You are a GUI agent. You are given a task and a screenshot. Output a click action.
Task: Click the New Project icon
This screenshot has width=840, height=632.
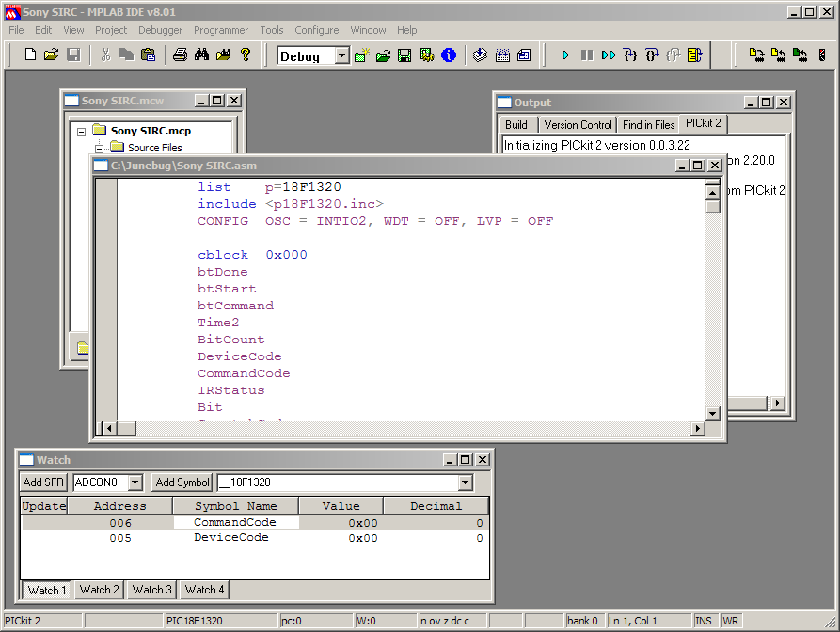pos(362,55)
